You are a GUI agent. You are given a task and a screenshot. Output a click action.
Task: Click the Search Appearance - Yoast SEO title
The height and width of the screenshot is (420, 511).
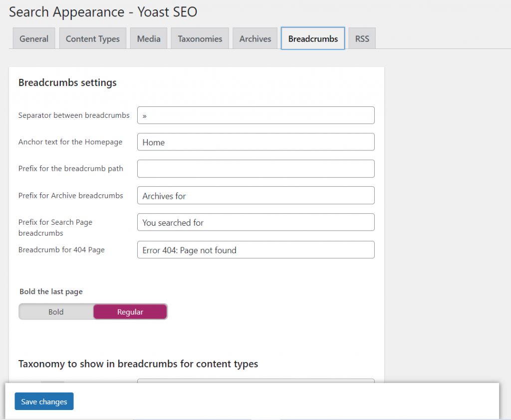(103, 12)
